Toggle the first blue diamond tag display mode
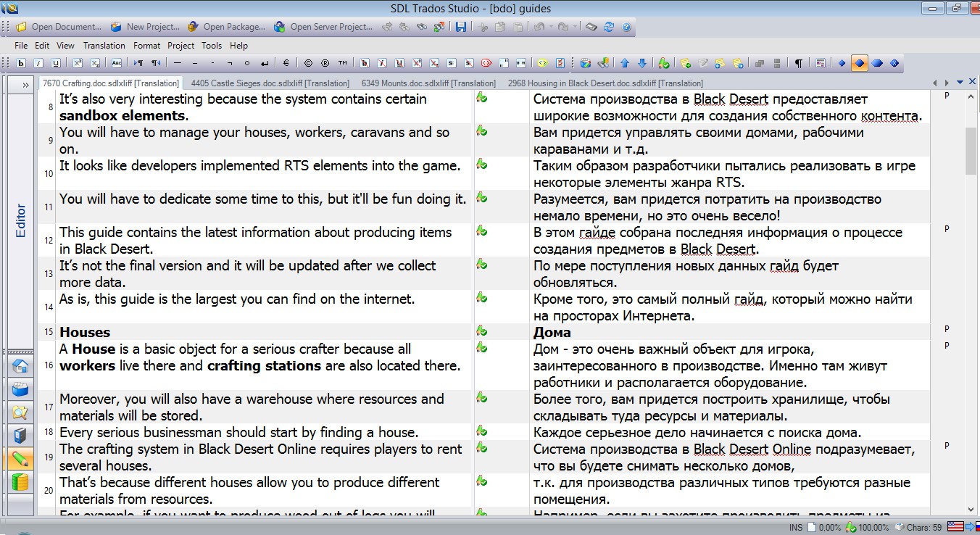The width and height of the screenshot is (980, 535). point(842,63)
